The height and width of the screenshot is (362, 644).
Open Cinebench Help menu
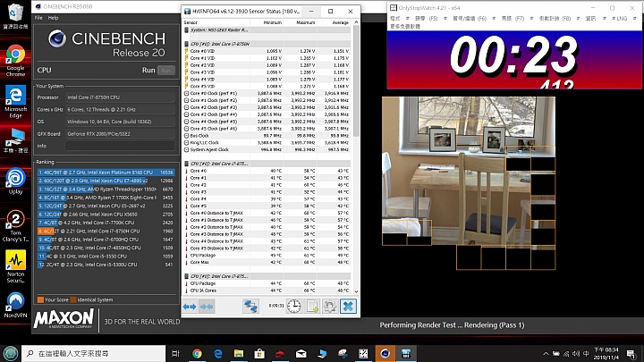53,18
